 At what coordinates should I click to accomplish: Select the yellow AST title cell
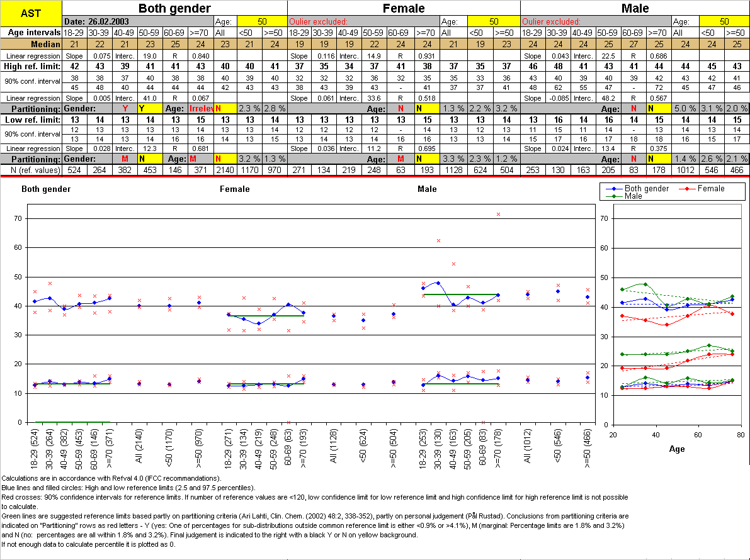(x=31, y=13)
